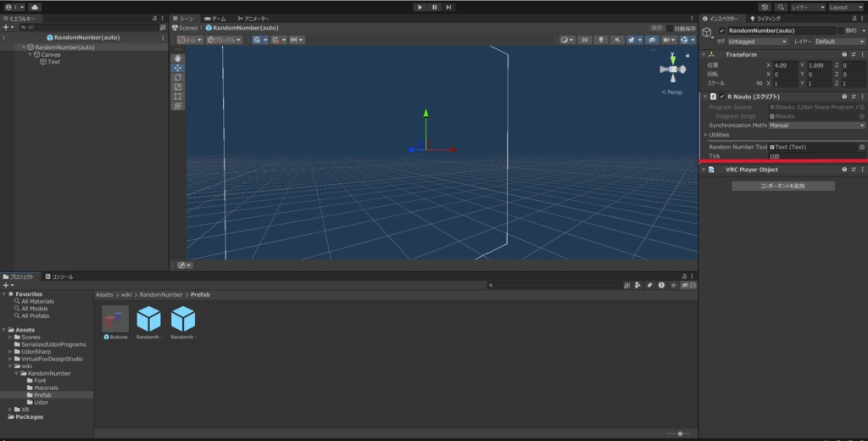This screenshot has height=441, width=868.
Task: Click the 保存 button
Action: click(x=657, y=28)
